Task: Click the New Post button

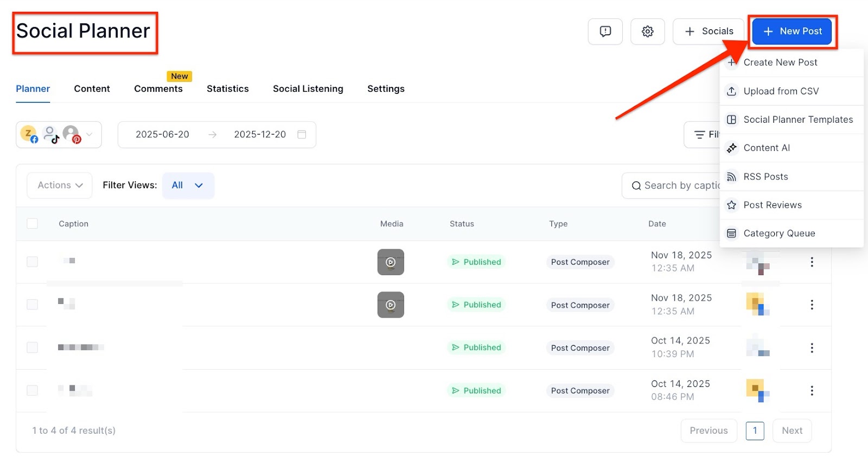Action: 793,31
